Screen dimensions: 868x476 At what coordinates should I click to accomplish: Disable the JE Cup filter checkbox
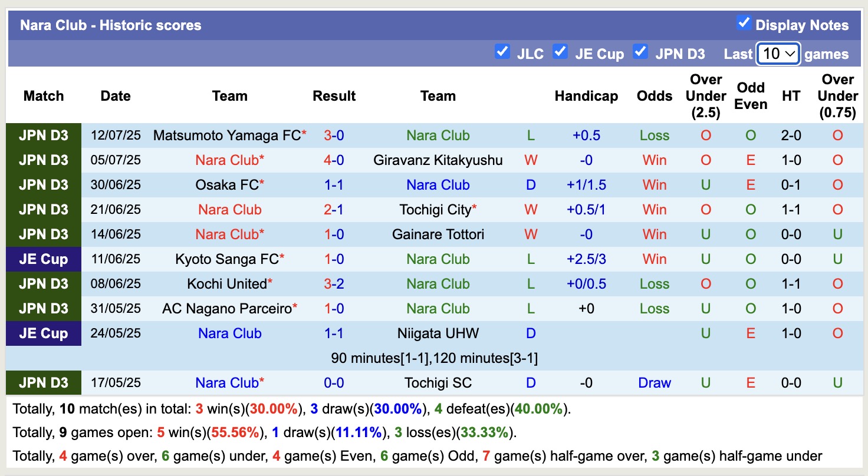[x=560, y=52]
